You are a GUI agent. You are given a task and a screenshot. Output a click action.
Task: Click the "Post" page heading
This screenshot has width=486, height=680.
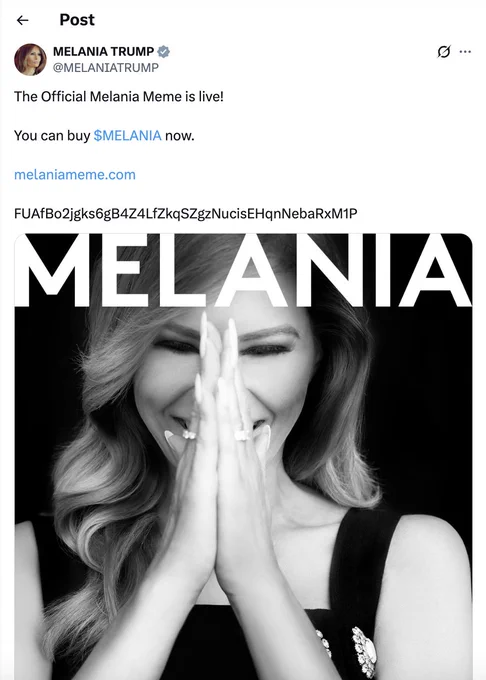[x=77, y=20]
